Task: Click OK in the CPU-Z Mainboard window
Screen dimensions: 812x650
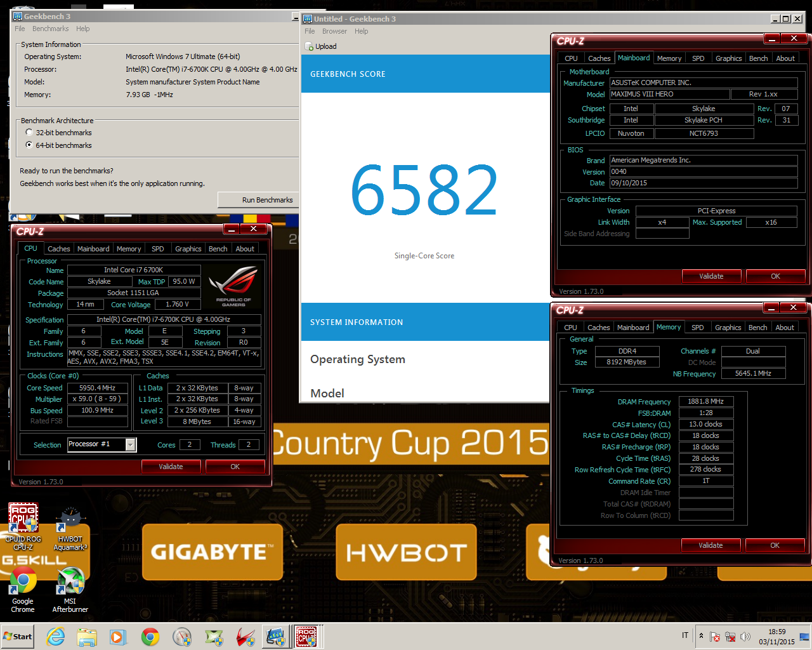Action: pyautogui.click(x=775, y=276)
